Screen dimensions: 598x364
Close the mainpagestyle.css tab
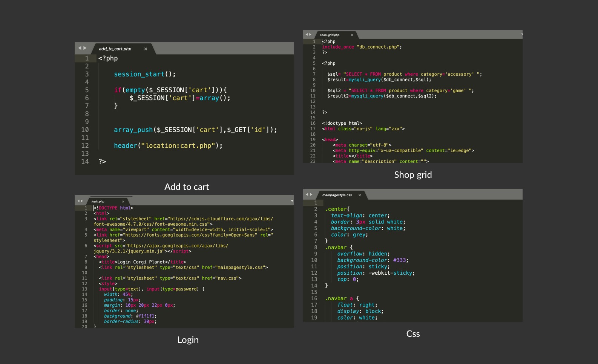[360, 195]
